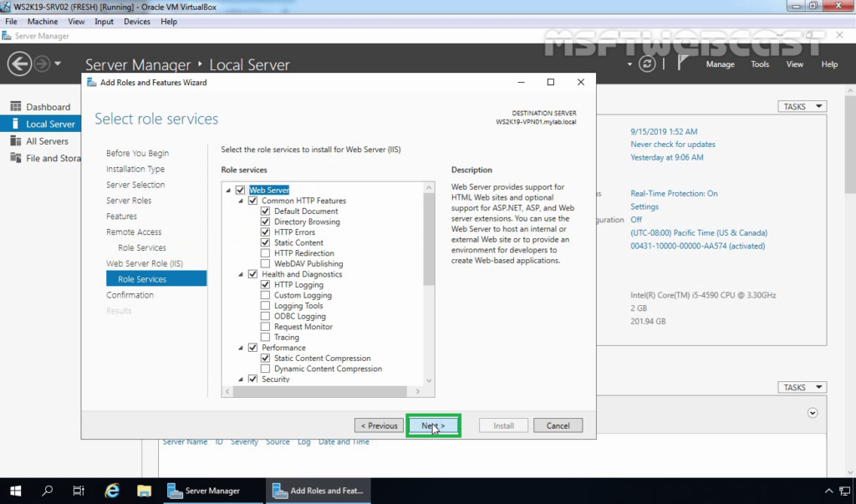This screenshot has height=504, width=856.
Task: Check the Tracing role service checkbox
Action: [x=265, y=338]
